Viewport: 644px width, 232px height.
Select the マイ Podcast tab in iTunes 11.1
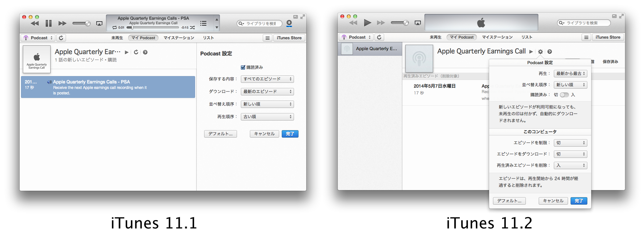(x=143, y=38)
